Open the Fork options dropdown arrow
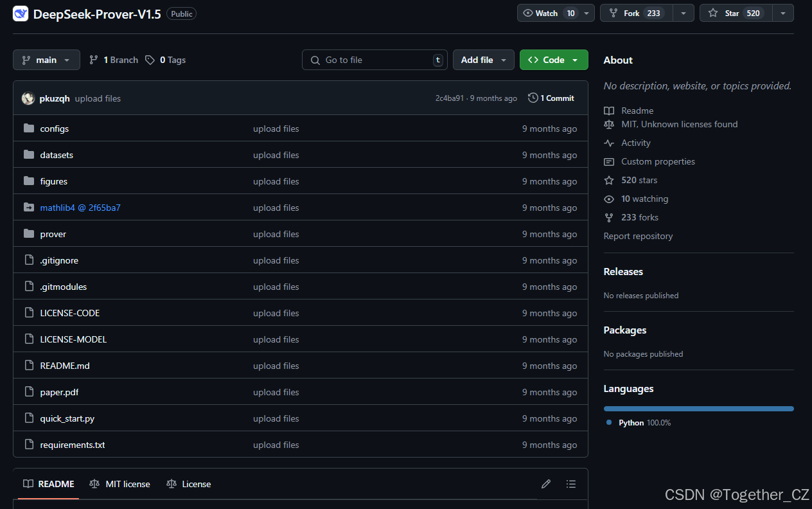The height and width of the screenshot is (509, 812). tap(684, 13)
